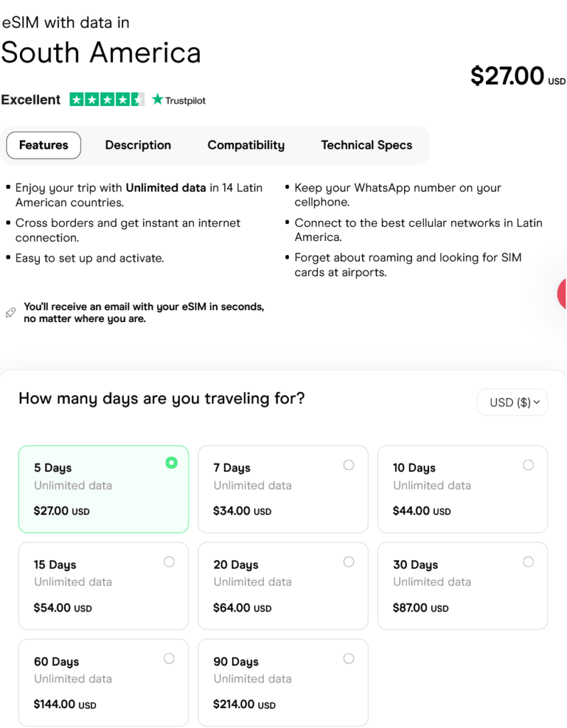Click the Excellent rating text
Viewport: 567px width, 728px height.
tap(31, 100)
